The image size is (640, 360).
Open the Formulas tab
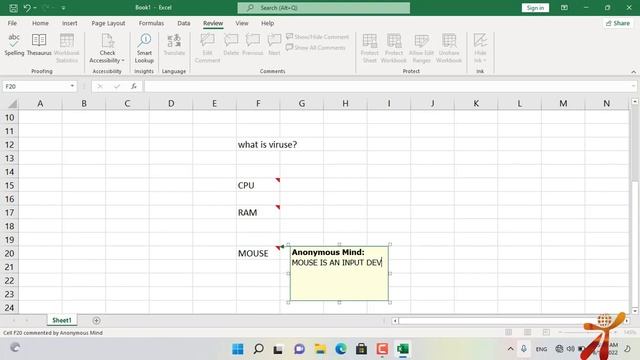tap(151, 23)
